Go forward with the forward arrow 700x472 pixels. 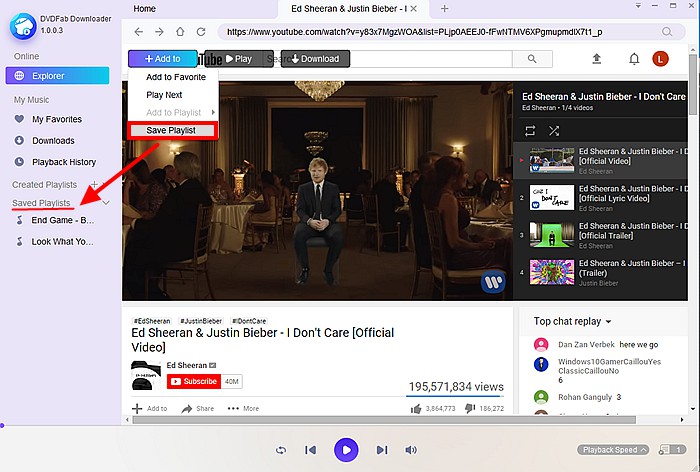click(x=159, y=32)
